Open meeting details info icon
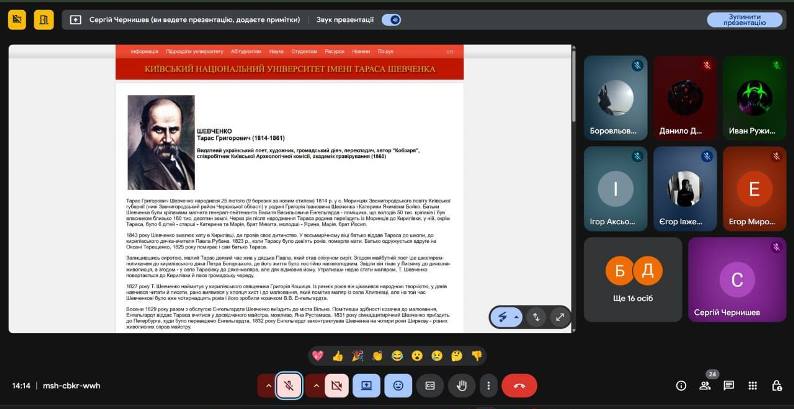794x409 pixels. tap(681, 386)
